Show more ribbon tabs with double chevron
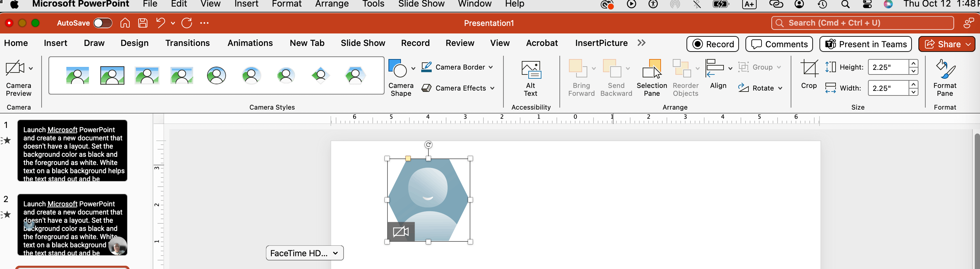The height and width of the screenshot is (269, 980). coord(641,43)
